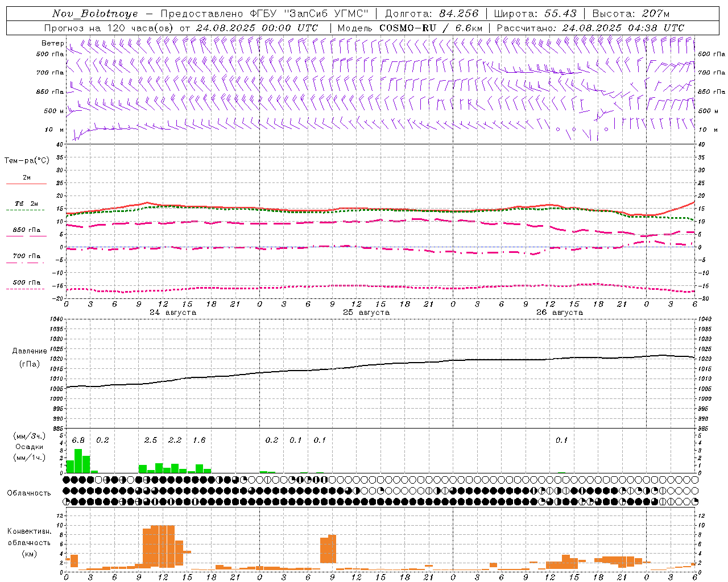
Task: Click the "Рассчитано: 24.08.2025 04:38 UTC" timestamp
Action: (x=590, y=28)
